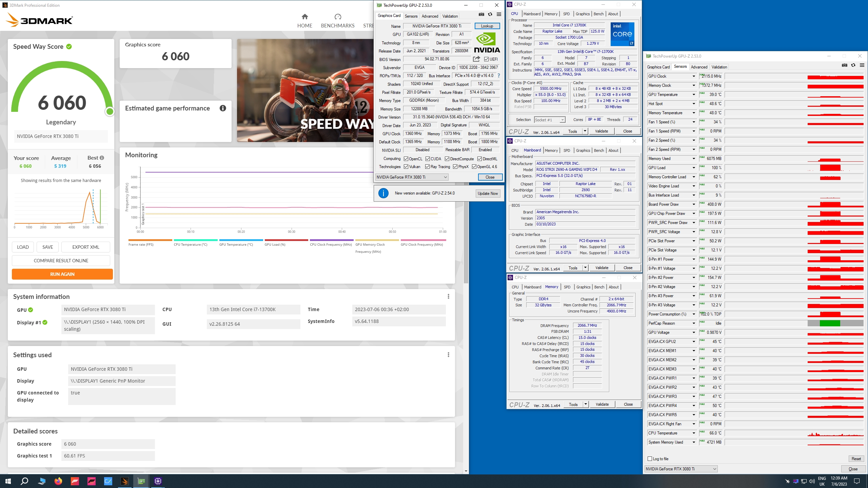This screenshot has width=868, height=488.
Task: Toggle the Ray Tracing checkbox
Action: point(428,167)
